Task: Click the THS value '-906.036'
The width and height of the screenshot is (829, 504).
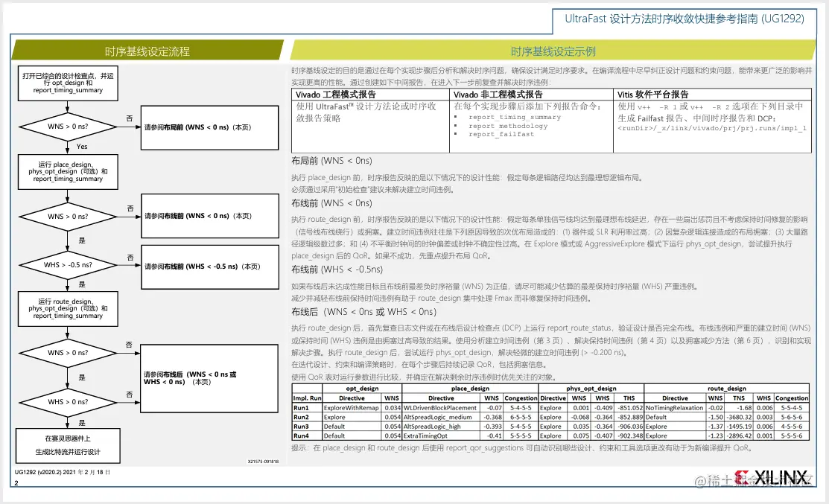Action: [x=629, y=427]
